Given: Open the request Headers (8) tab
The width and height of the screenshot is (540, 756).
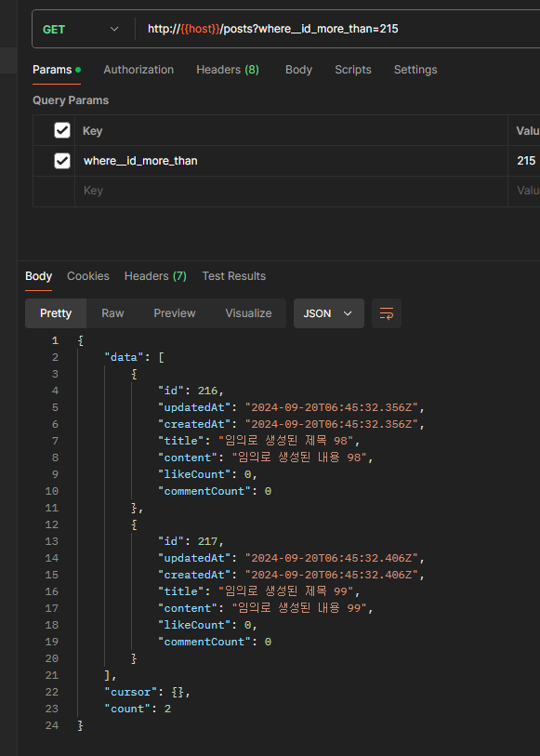Looking at the screenshot, I should (228, 70).
